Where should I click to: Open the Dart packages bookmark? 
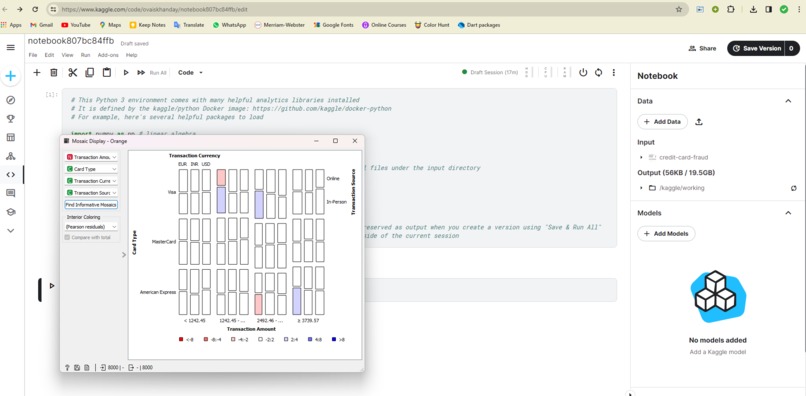[479, 25]
